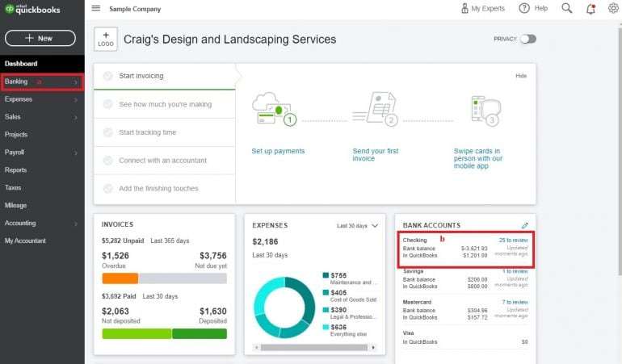Expand the Banking submenu chevron
The height and width of the screenshot is (364, 622).
[75, 82]
